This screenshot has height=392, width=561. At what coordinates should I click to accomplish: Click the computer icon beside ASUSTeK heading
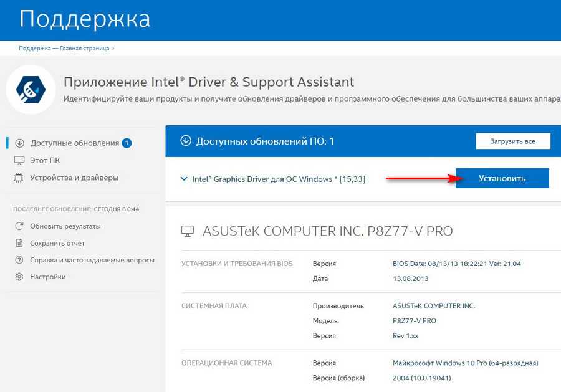pyautogui.click(x=188, y=231)
